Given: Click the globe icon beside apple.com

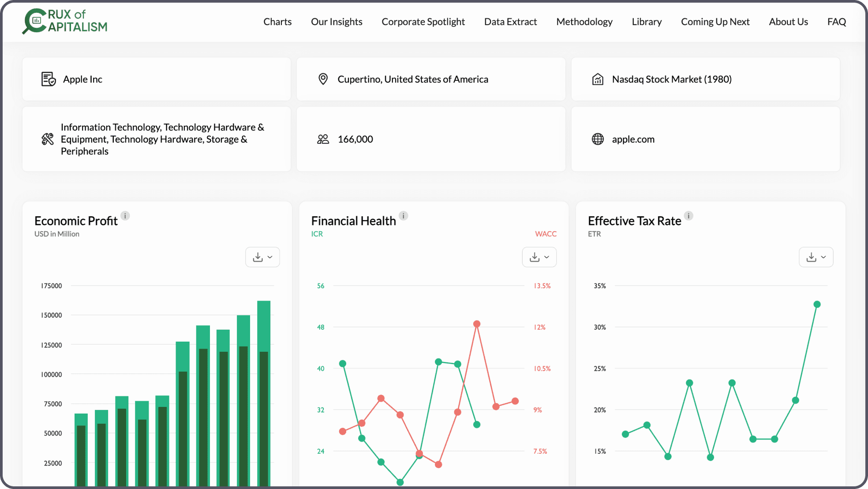Looking at the screenshot, I should (x=598, y=139).
